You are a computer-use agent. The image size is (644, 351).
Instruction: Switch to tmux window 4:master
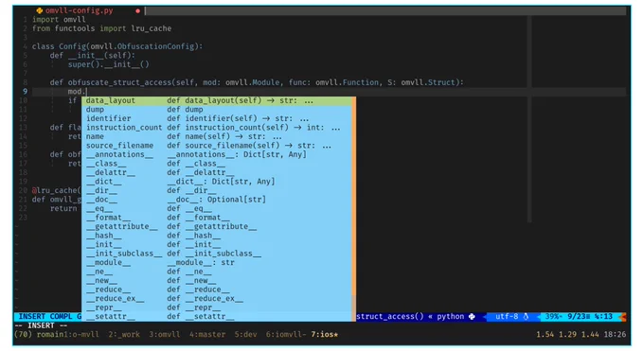pos(207,335)
